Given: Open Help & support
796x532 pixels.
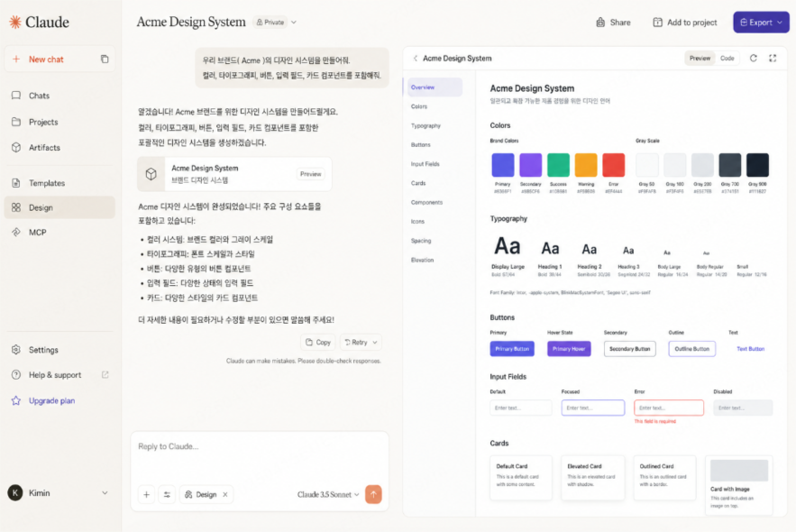Looking at the screenshot, I should point(55,374).
